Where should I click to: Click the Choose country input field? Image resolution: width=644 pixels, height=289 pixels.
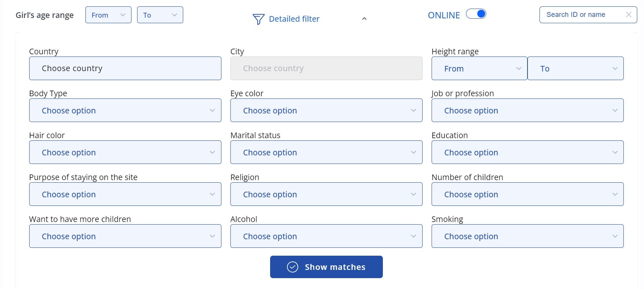[125, 69]
